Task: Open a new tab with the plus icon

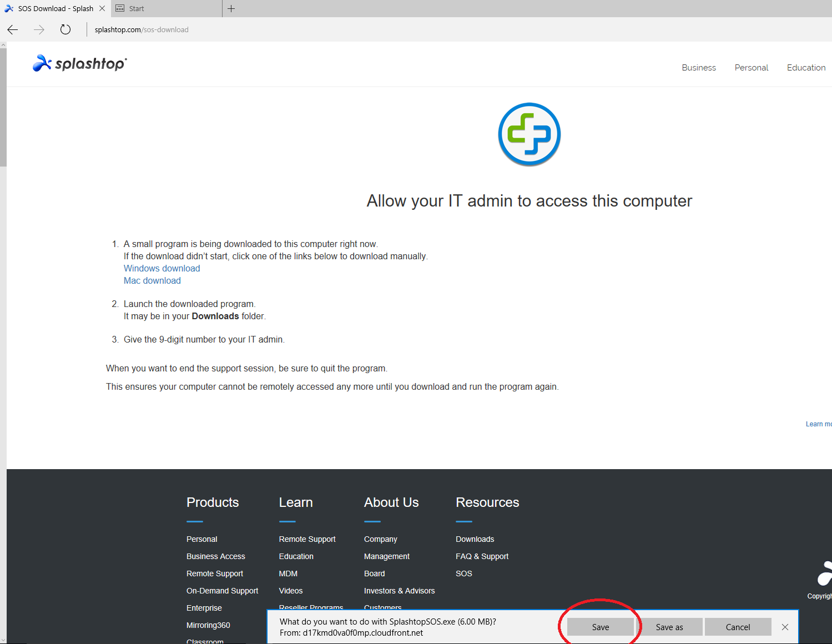Action: pos(231,8)
